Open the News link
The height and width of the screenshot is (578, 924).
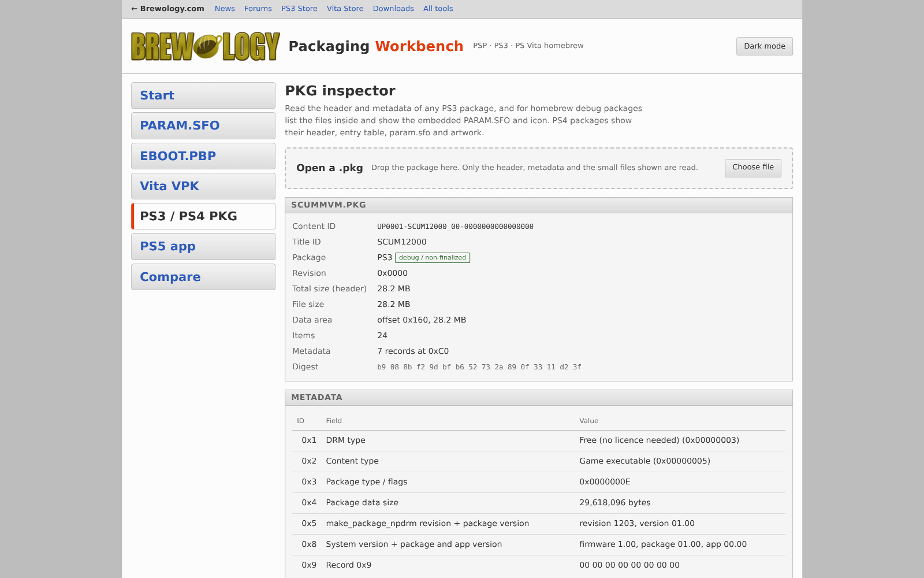coord(225,9)
